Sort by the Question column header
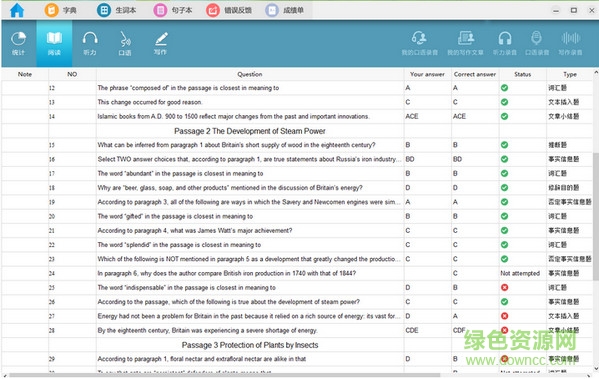The image size is (599, 379). [250, 74]
